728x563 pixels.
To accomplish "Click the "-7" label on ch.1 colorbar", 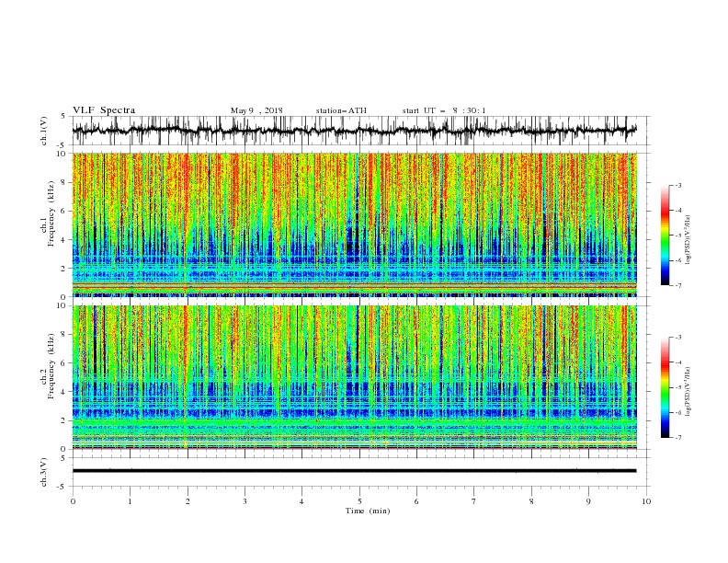I will 678,286.
